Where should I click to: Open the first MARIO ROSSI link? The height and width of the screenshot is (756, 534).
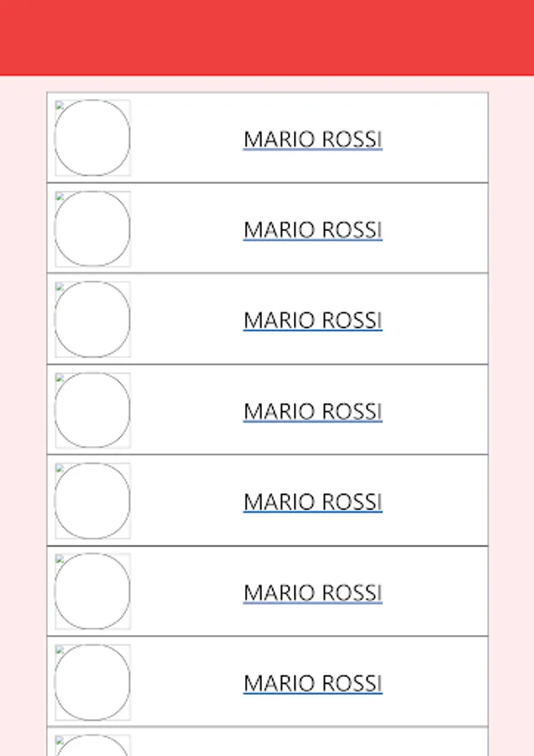[312, 139]
